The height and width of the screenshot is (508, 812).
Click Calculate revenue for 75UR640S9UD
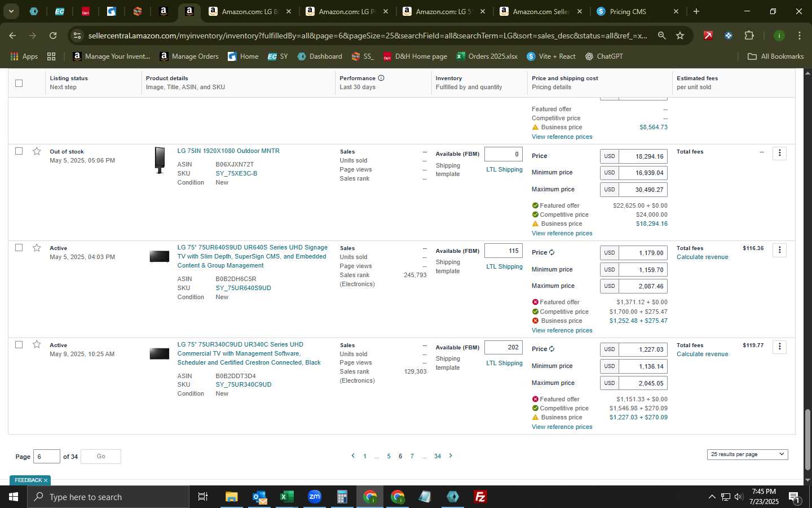[702, 257]
